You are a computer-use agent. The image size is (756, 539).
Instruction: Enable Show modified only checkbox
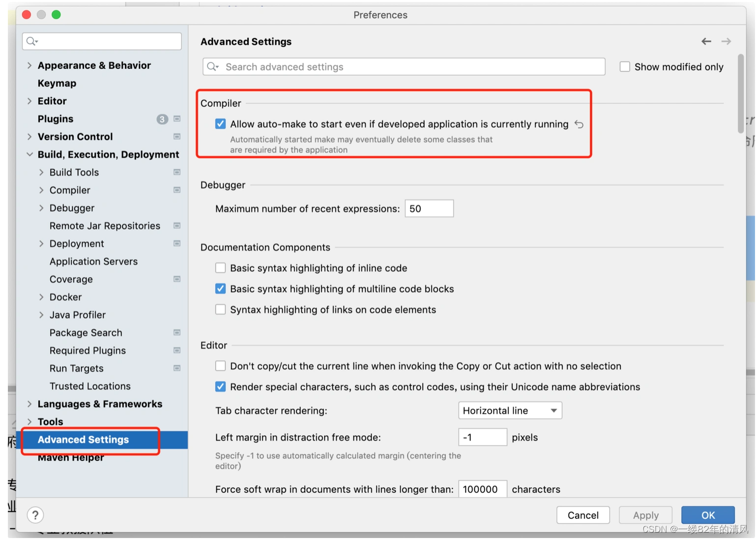(x=625, y=67)
